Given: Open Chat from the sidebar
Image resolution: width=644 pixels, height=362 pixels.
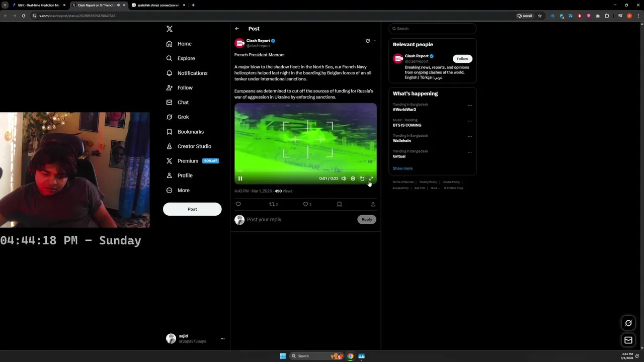Looking at the screenshot, I should (178, 102).
